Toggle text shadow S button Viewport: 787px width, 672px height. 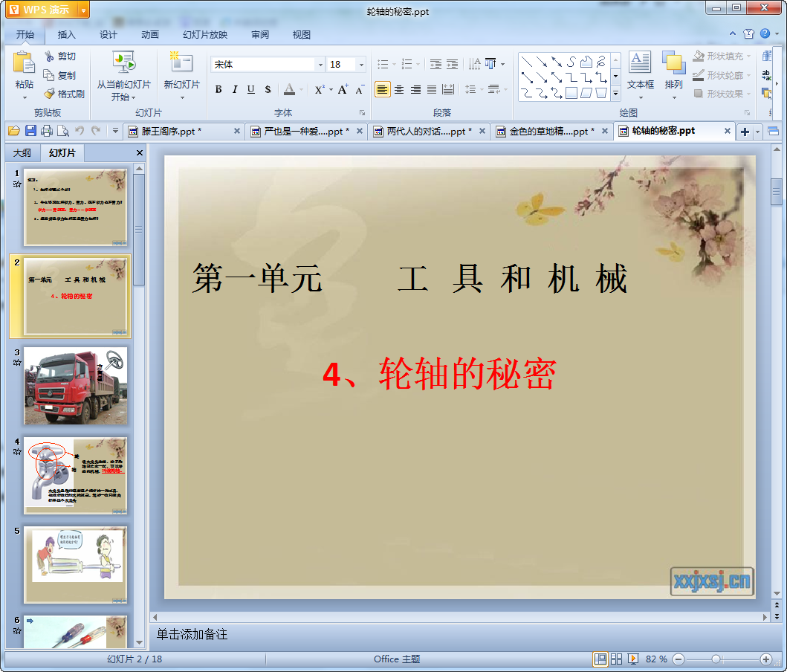pyautogui.click(x=268, y=89)
